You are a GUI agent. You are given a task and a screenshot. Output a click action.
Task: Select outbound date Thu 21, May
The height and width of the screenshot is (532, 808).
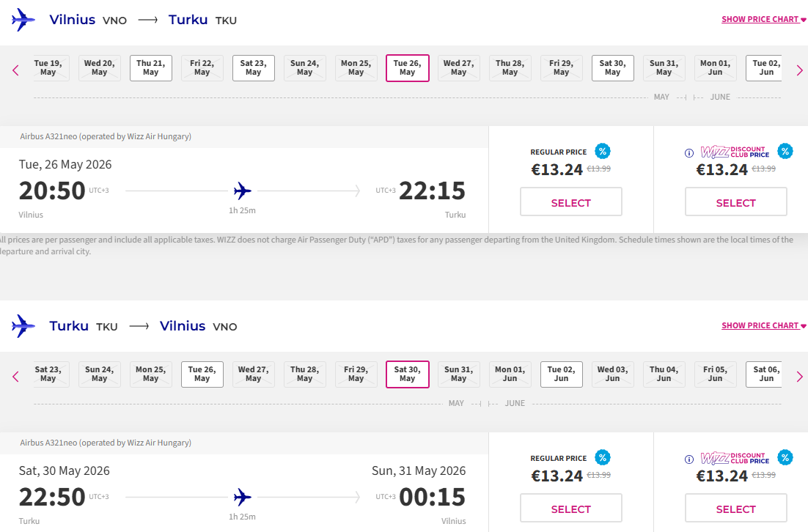click(151, 68)
